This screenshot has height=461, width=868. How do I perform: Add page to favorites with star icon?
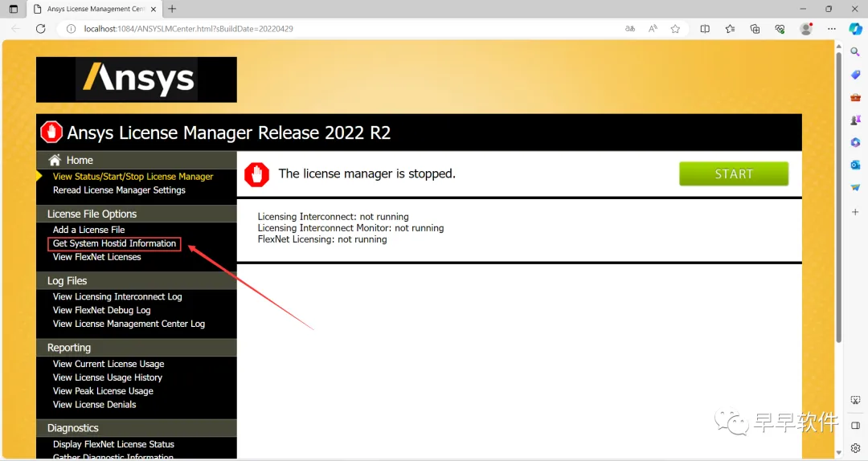pos(675,29)
